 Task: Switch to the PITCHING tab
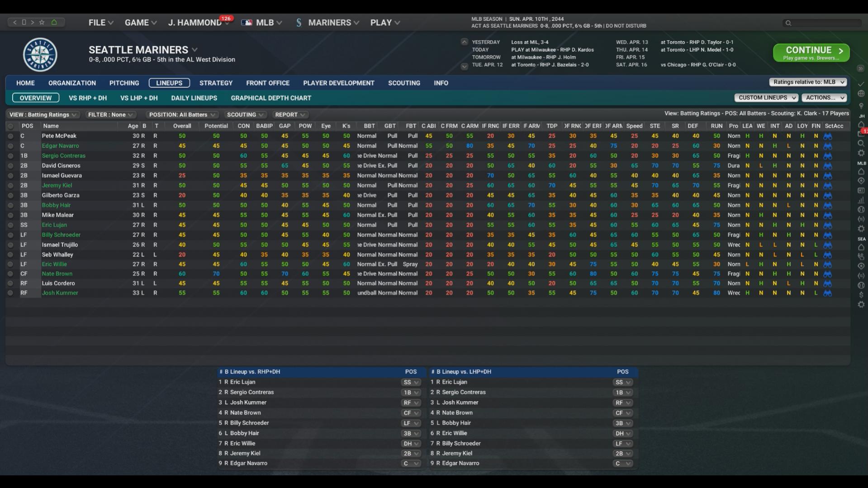(x=124, y=83)
